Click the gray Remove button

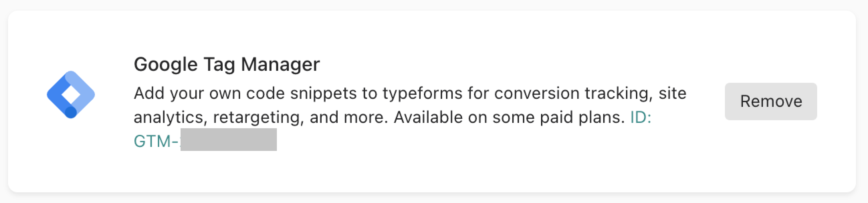pos(771,101)
